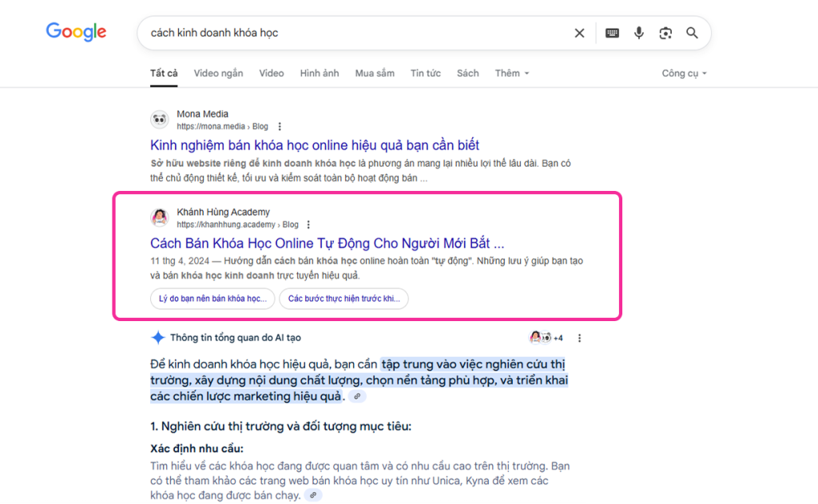Expand the Thêm dropdown

coord(511,73)
